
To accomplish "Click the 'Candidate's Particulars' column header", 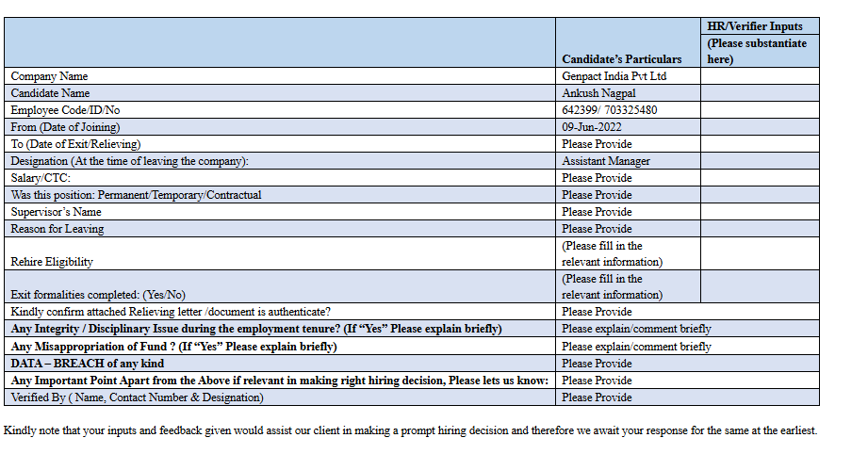I will coord(621,59).
